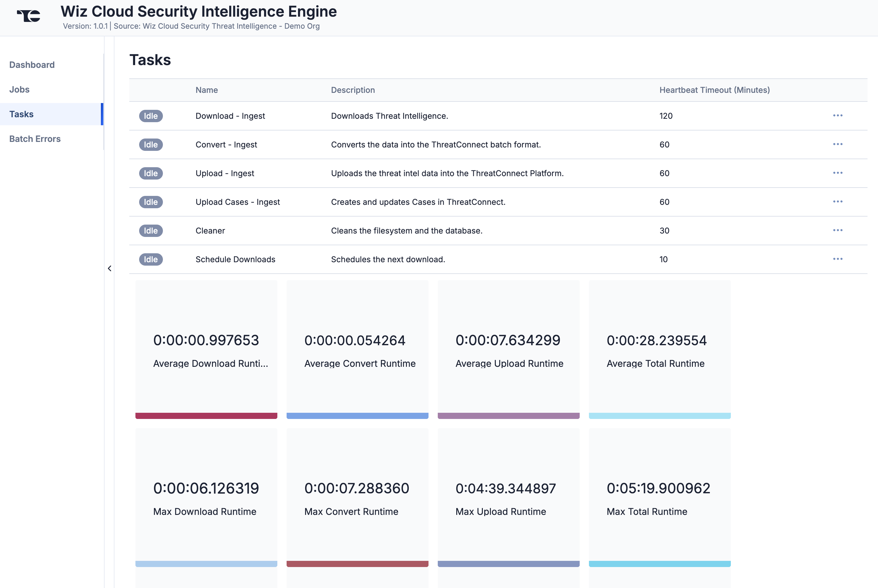Click the red progress bar under Average Download Runtime
878x588 pixels.
[x=206, y=416]
